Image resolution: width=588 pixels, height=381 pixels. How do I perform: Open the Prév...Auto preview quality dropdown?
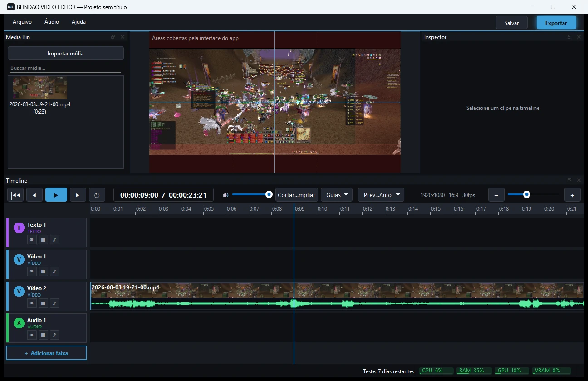click(381, 195)
